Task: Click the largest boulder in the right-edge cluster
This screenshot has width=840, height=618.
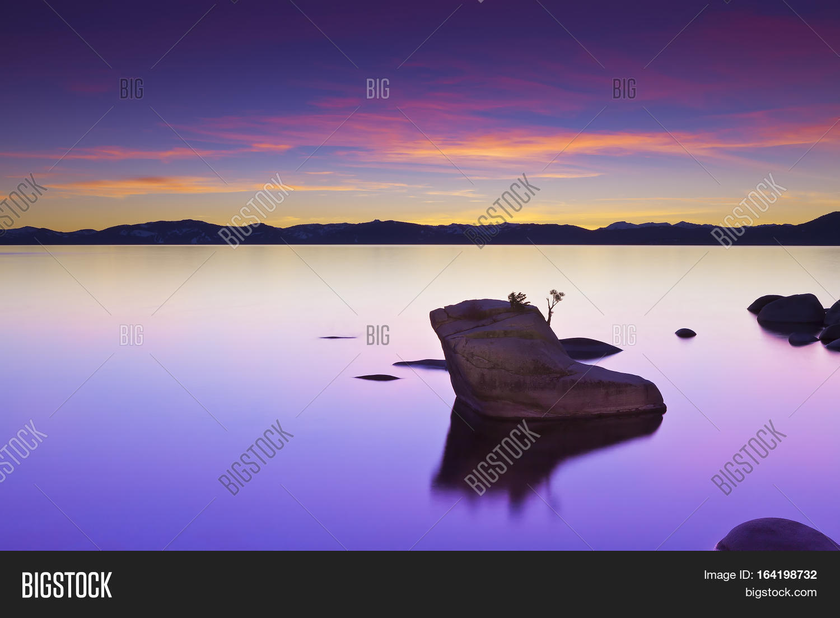Action: click(791, 310)
